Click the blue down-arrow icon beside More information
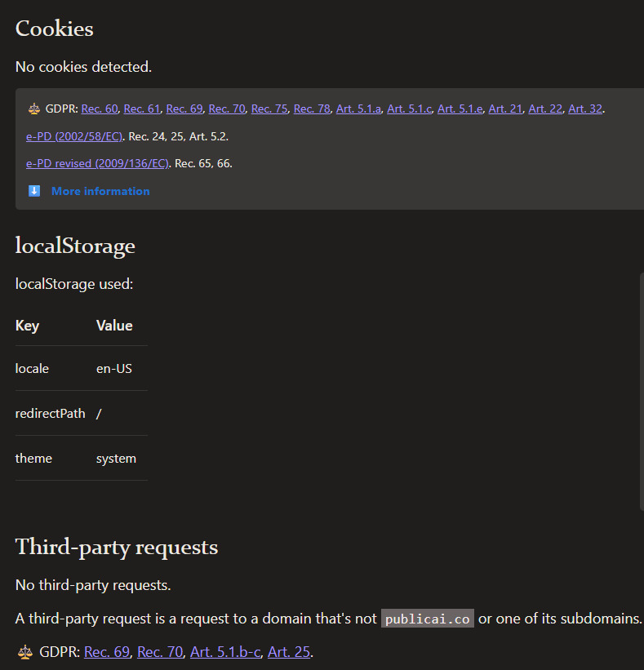This screenshot has height=670, width=644. [x=34, y=191]
